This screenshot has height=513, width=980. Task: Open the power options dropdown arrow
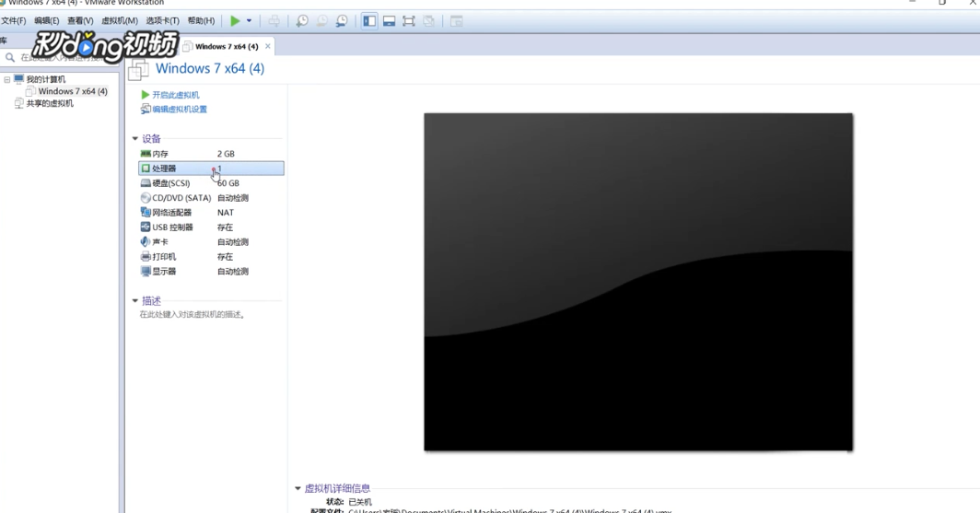[249, 21]
